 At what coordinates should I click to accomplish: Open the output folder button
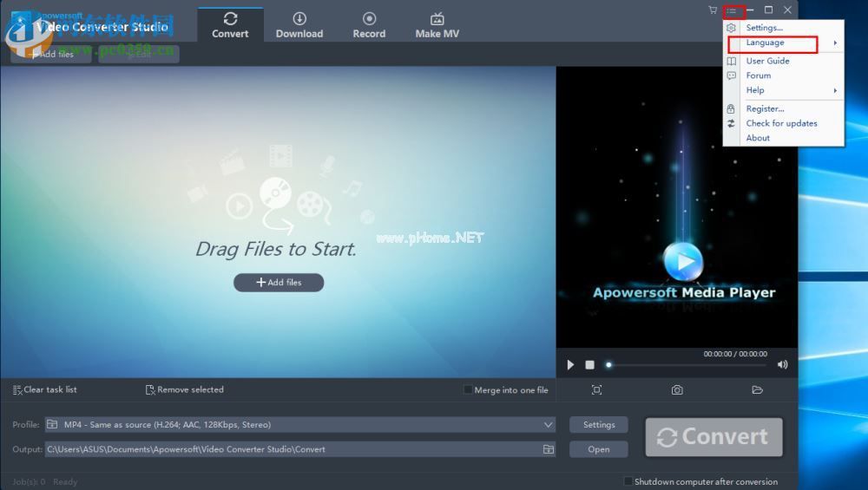pyautogui.click(x=599, y=449)
